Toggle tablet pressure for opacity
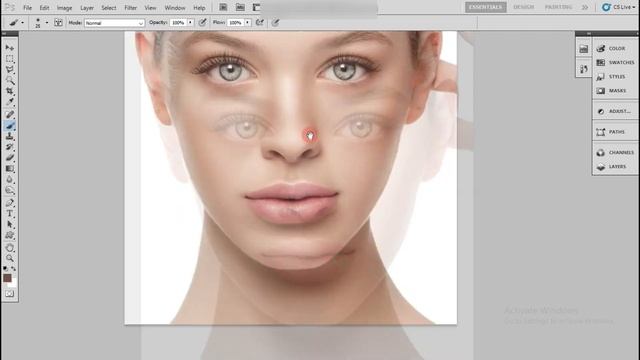This screenshot has width=640, height=360. tap(202, 23)
